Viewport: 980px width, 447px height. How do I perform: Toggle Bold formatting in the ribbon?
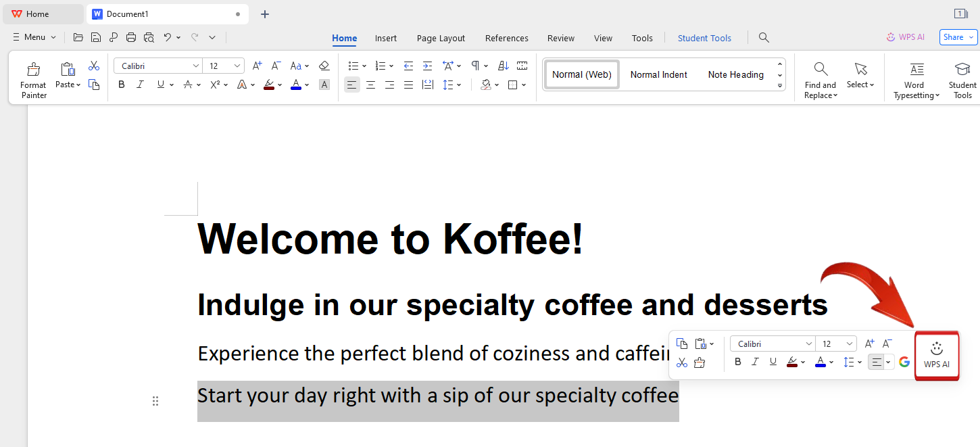point(122,85)
